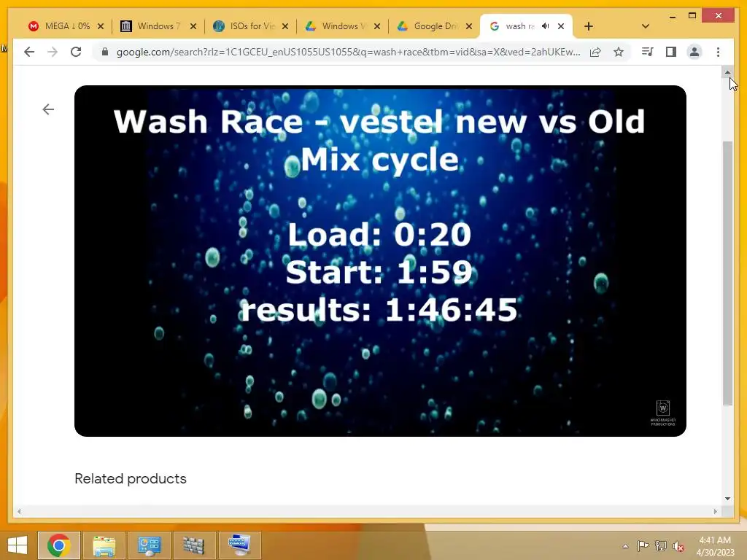The image size is (747, 560).
Task: View site security lock information
Action: coord(105,52)
